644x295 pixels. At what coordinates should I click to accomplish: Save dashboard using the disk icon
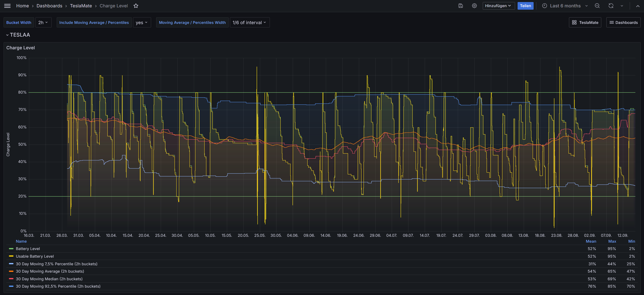[x=461, y=6]
